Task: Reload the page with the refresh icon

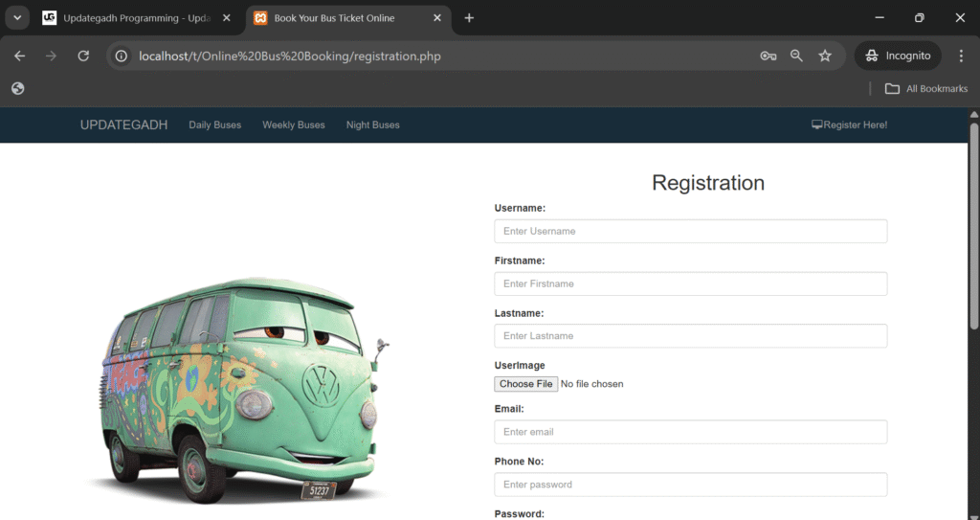Action: 83,56
